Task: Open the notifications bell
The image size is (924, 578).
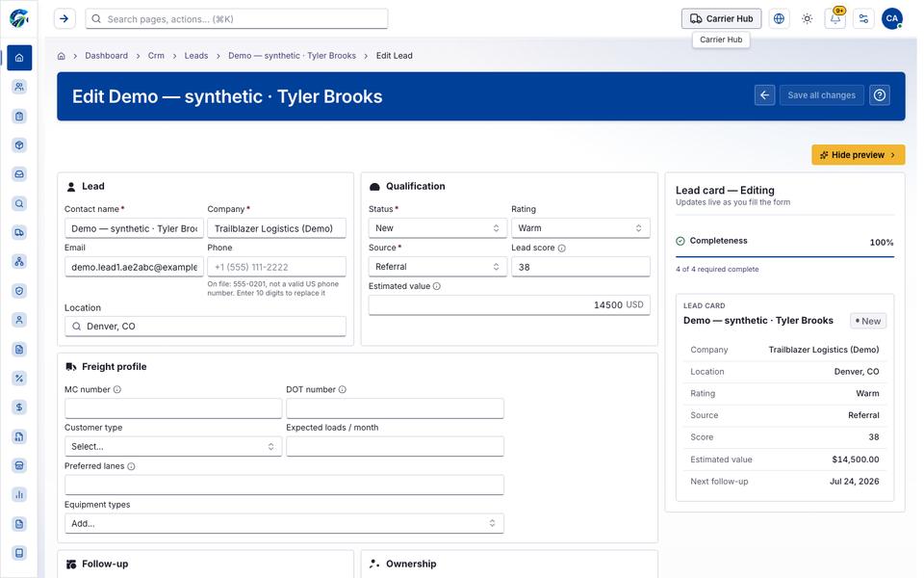Action: coord(835,18)
